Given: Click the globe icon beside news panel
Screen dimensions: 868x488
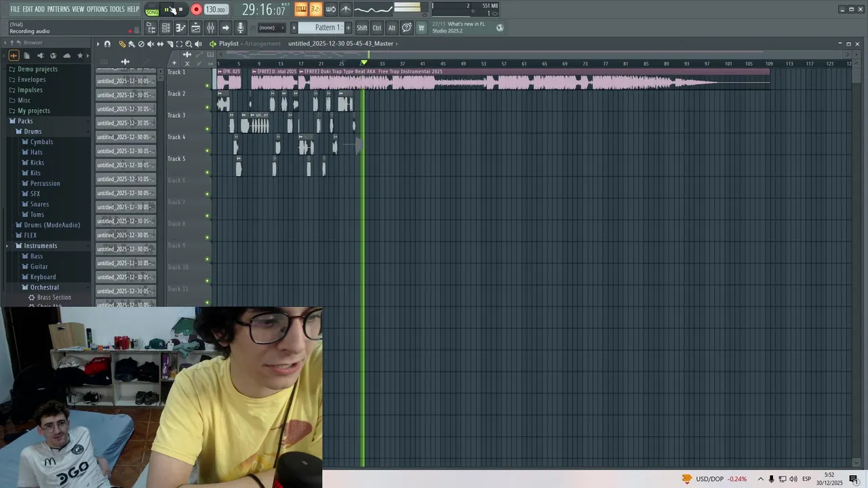Looking at the screenshot, I should click(500, 28).
